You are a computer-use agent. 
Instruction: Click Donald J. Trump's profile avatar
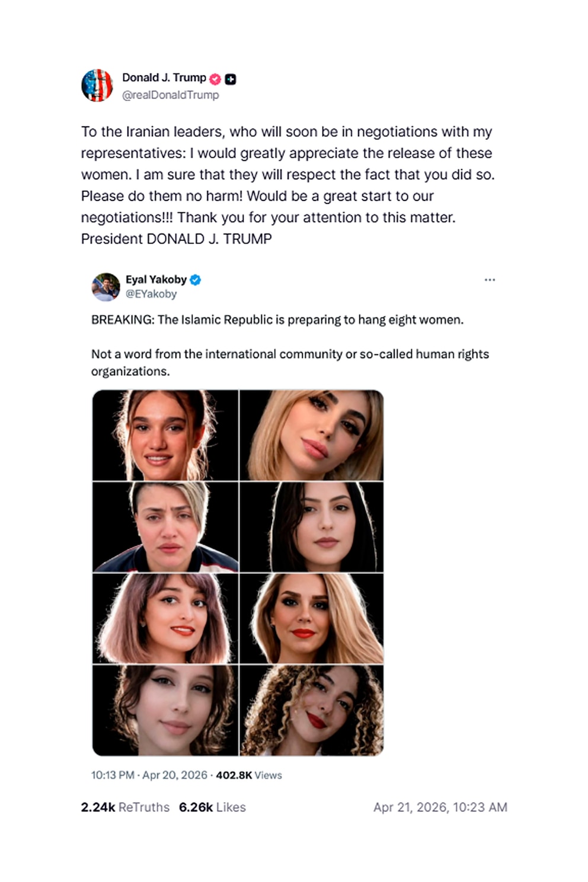(97, 85)
